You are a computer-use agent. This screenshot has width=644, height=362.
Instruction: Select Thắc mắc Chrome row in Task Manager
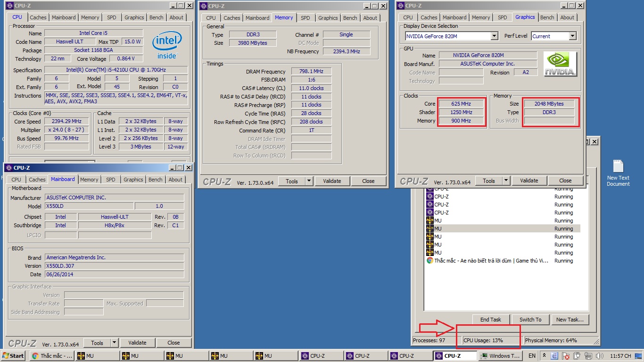pos(503,261)
